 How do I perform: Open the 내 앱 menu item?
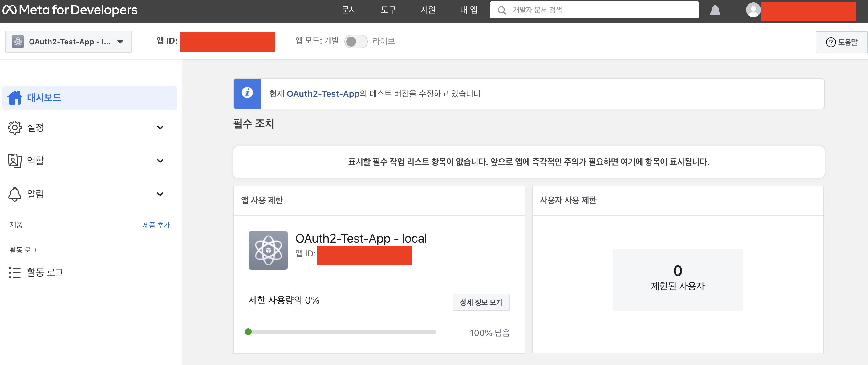coord(468,10)
